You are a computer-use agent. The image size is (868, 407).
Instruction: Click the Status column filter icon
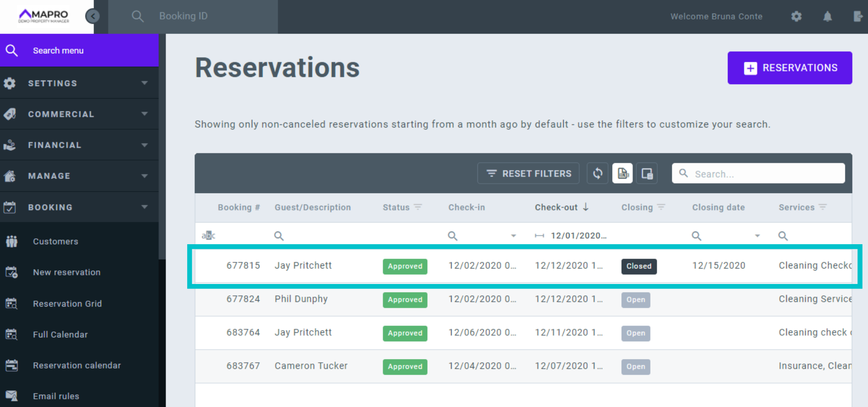(418, 207)
